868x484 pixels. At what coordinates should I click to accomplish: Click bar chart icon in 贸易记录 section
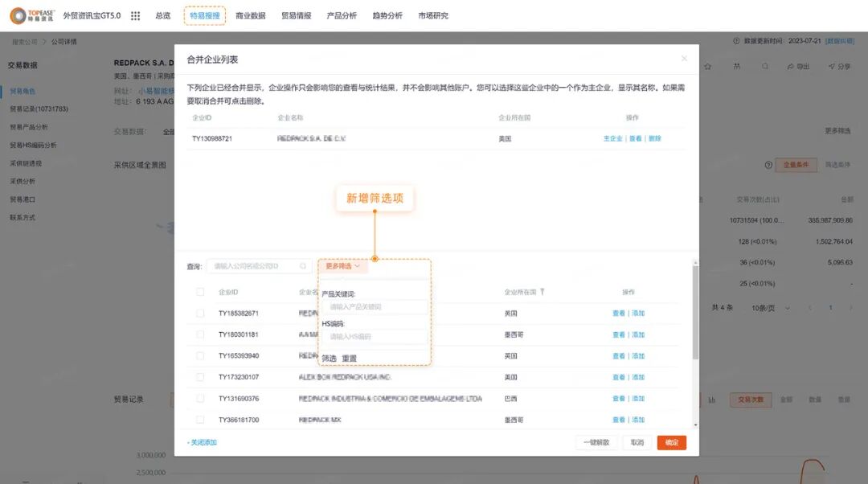pos(712,400)
